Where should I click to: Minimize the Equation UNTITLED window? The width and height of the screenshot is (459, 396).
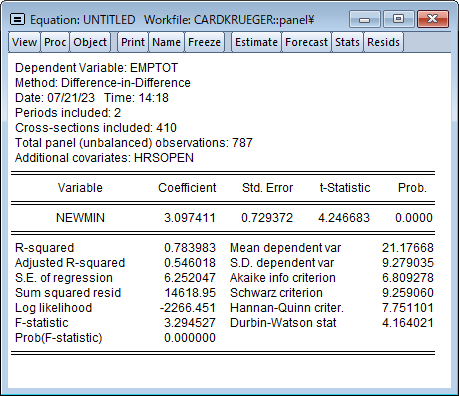click(365, 19)
